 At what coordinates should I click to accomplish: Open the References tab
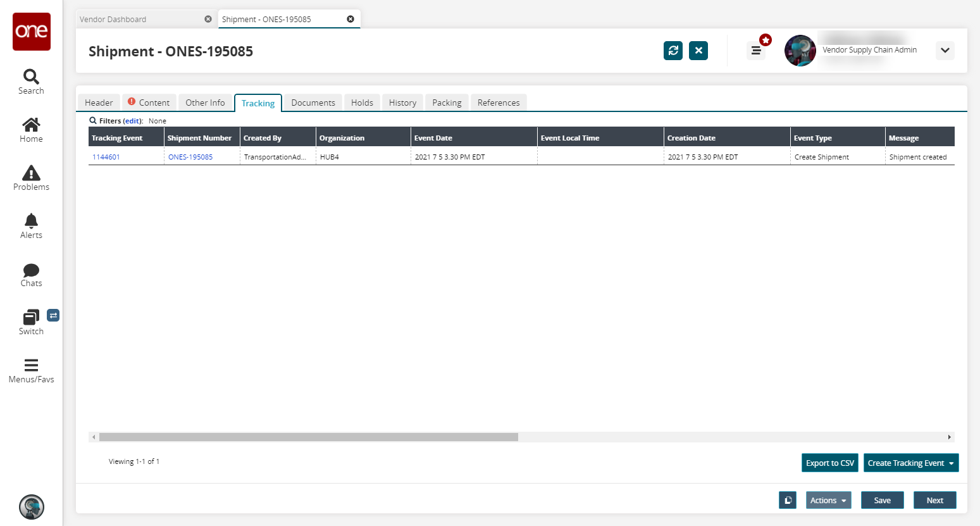pyautogui.click(x=499, y=103)
